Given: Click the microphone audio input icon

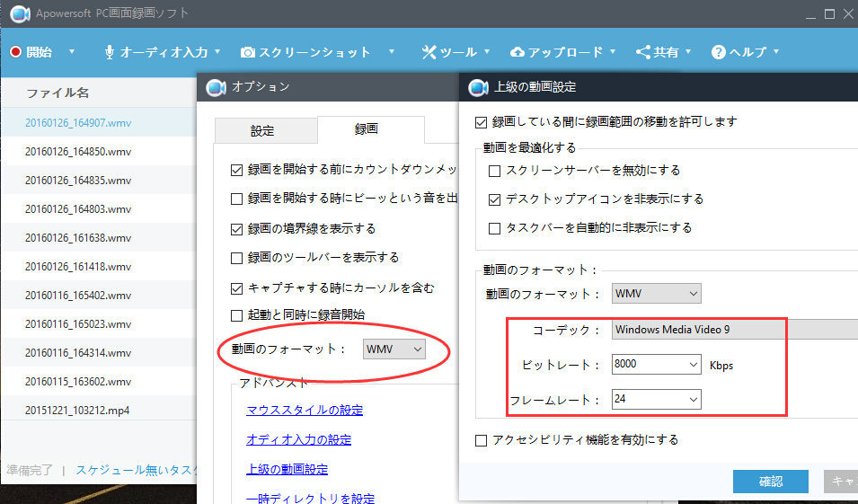Looking at the screenshot, I should [110, 52].
